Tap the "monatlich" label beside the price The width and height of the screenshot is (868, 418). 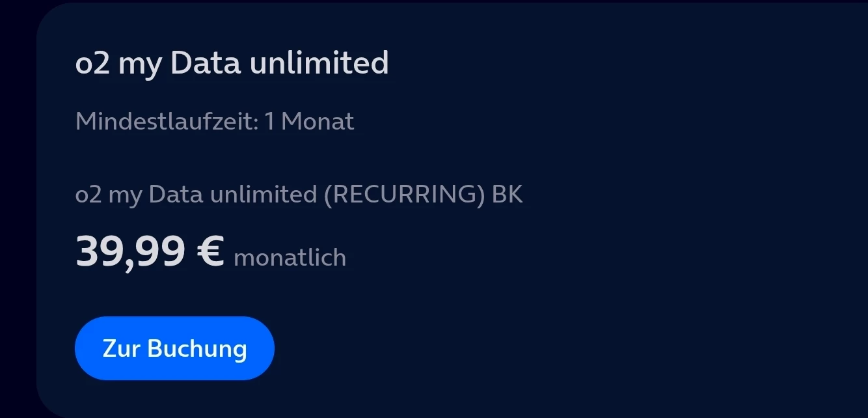[290, 258]
